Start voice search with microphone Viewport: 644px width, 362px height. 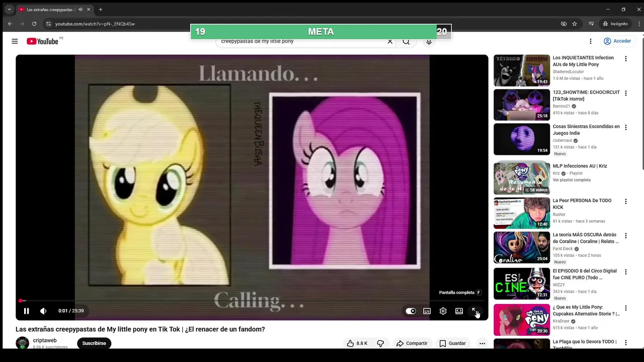(429, 41)
